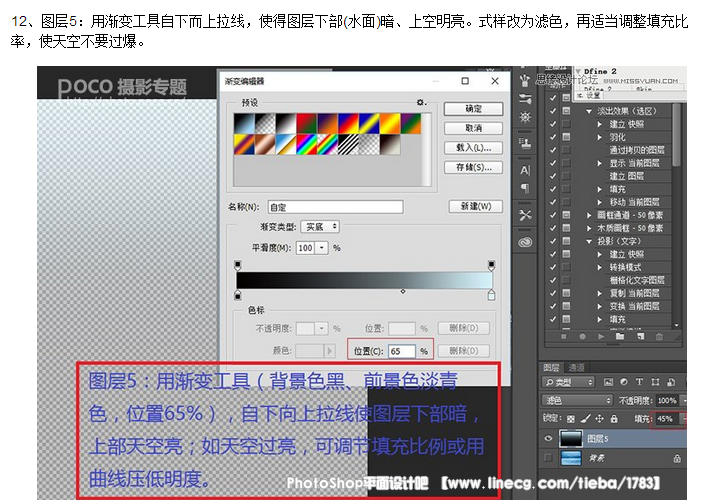The width and height of the screenshot is (710, 500).
Task: Filter layers by smart object icon
Action: click(671, 382)
